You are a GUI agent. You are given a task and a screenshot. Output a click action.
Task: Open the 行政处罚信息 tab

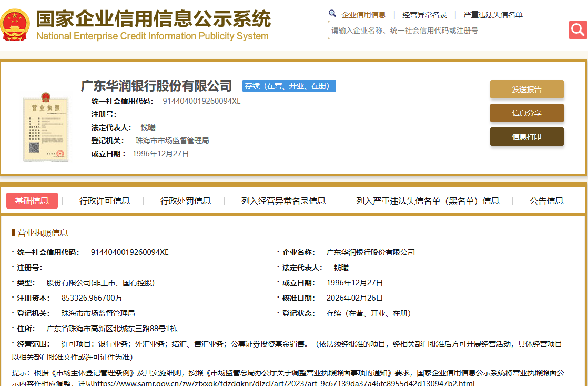point(186,201)
